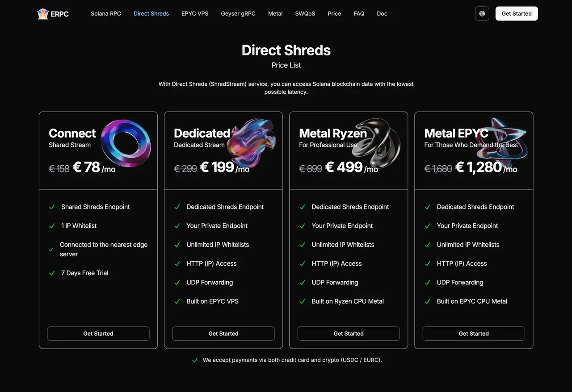Click Get Started in the top right
Viewport: 572px width, 392px height.
(x=517, y=13)
